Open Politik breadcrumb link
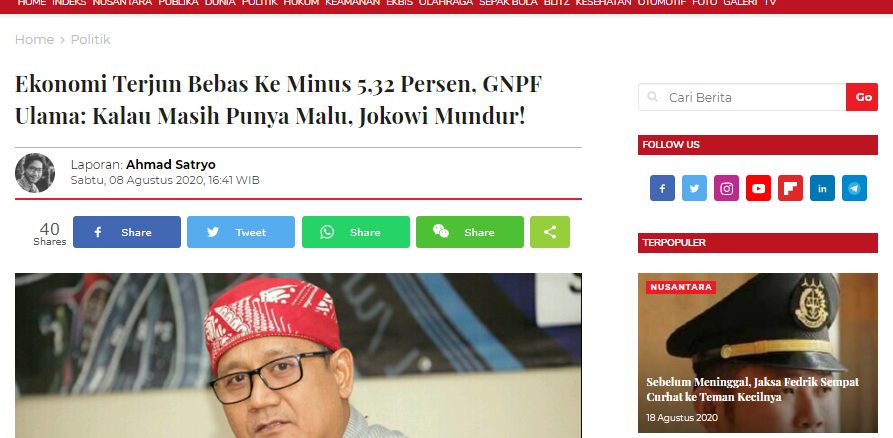893x438 pixels. pos(91,39)
